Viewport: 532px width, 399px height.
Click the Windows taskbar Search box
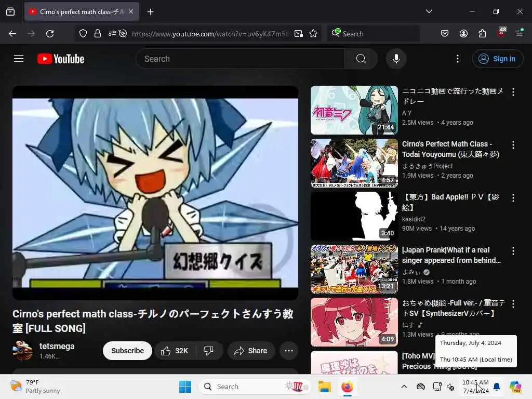(x=255, y=387)
